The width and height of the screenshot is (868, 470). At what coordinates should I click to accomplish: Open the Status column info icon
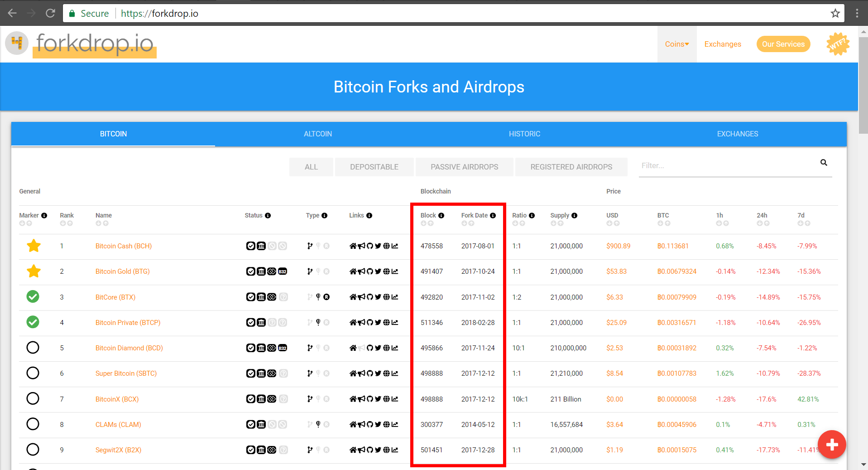click(268, 215)
